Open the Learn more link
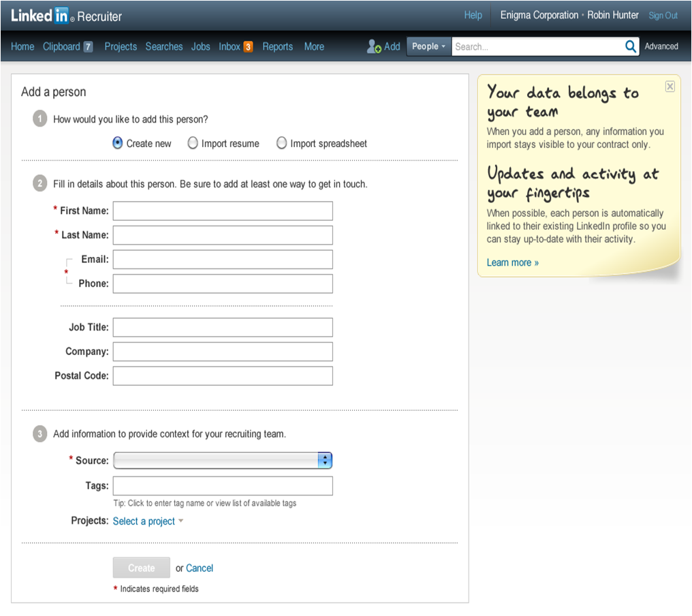The image size is (692, 616). 512,262
